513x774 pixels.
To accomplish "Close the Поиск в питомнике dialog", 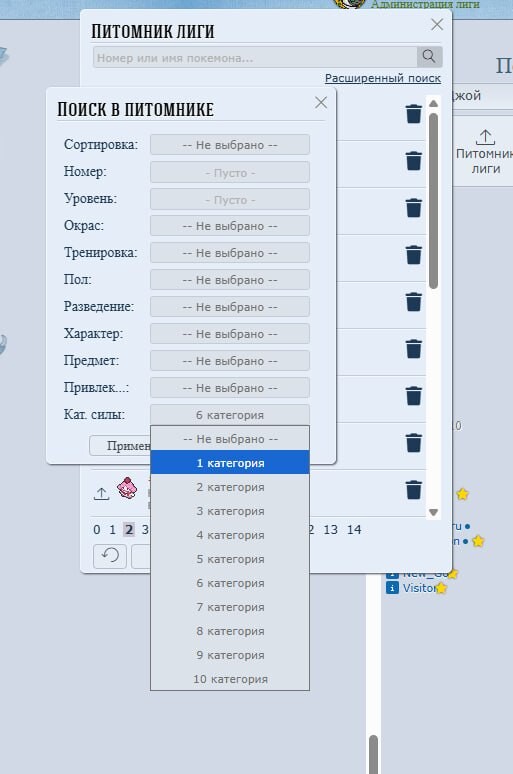I will [321, 103].
